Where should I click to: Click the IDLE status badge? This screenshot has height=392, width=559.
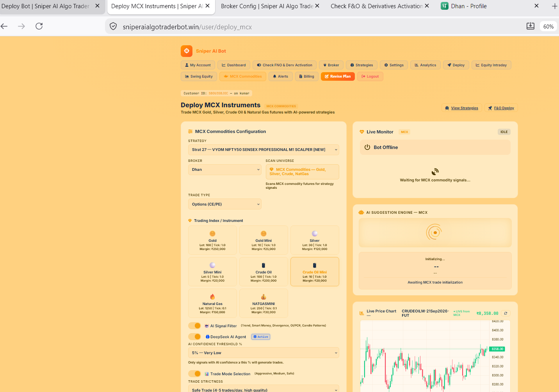click(x=504, y=132)
